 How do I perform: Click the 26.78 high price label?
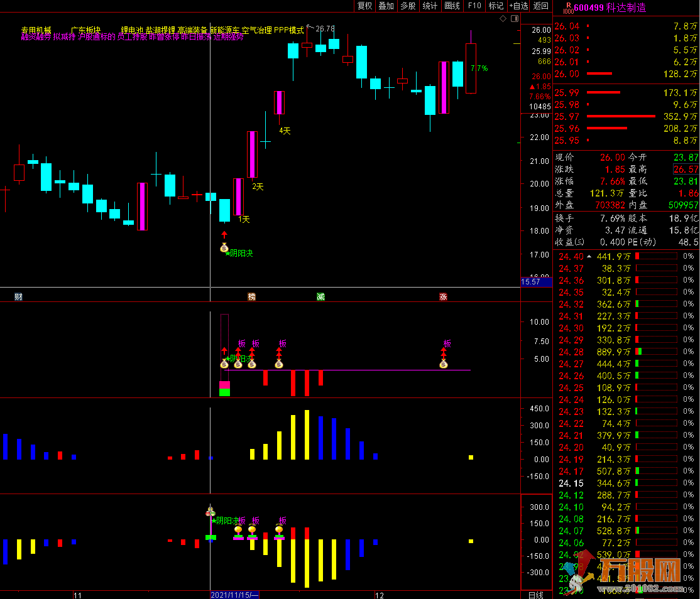pyautogui.click(x=325, y=28)
